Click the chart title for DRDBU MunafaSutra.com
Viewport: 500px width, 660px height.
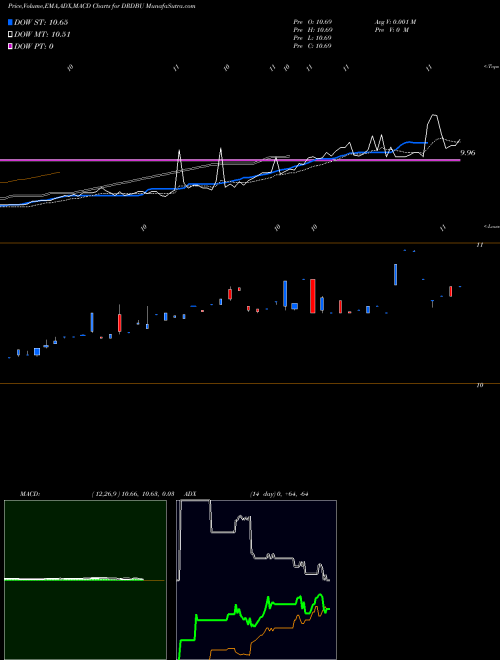click(101, 7)
